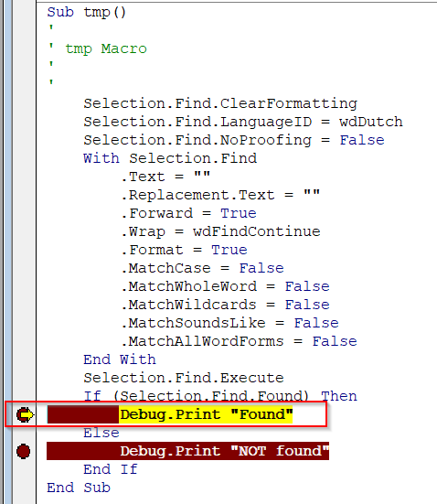The image size is (437, 504).
Task: Click False value on NoProofing line
Action: click(x=362, y=140)
